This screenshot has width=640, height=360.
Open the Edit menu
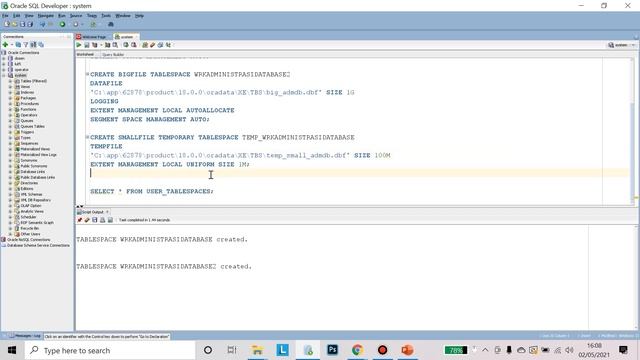point(16,16)
